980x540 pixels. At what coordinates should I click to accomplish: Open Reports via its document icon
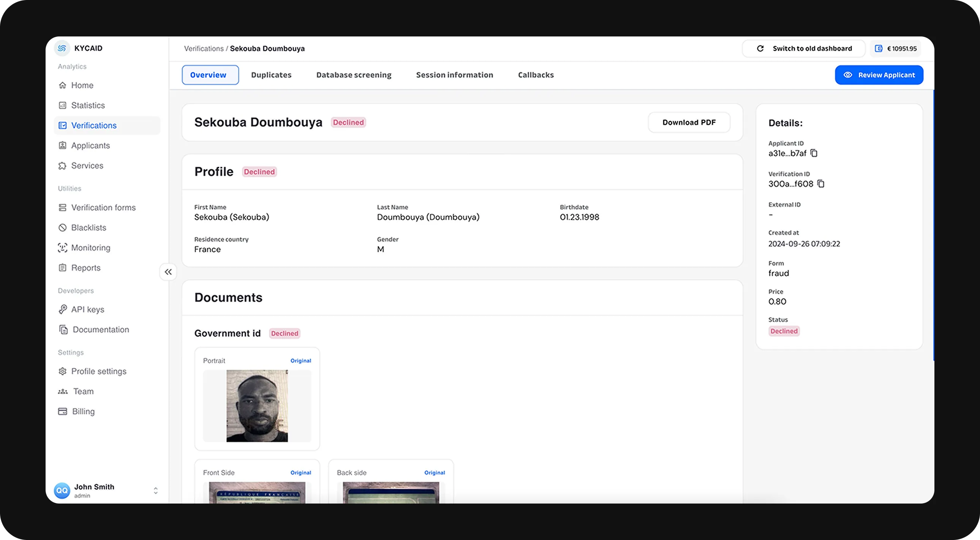coord(63,267)
